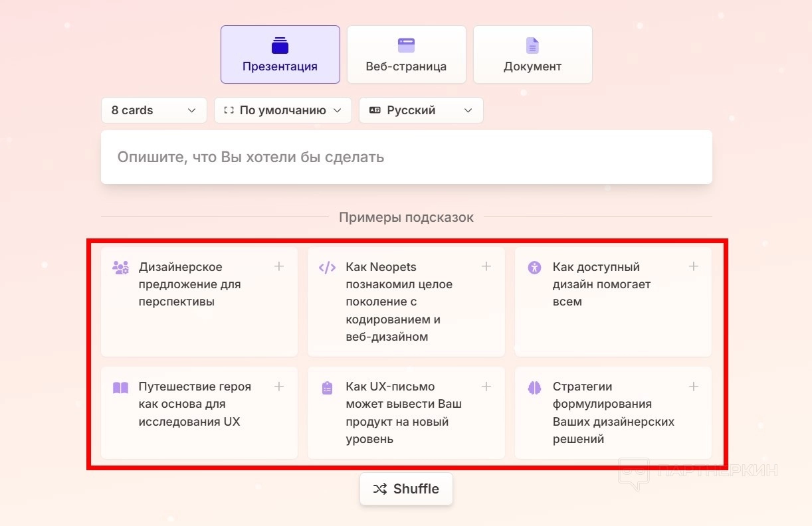Select the Презентация tab
Viewport: 812px width, 526px height.
pyautogui.click(x=280, y=54)
